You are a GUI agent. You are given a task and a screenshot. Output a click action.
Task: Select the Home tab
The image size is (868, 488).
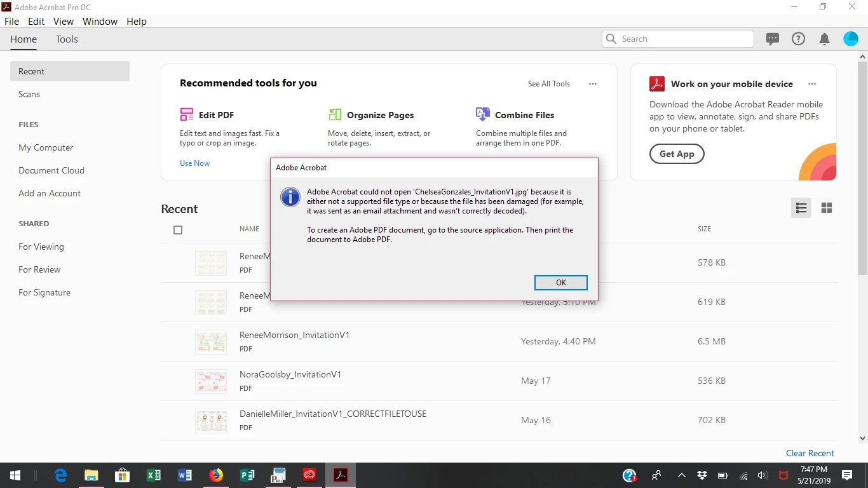tap(24, 39)
